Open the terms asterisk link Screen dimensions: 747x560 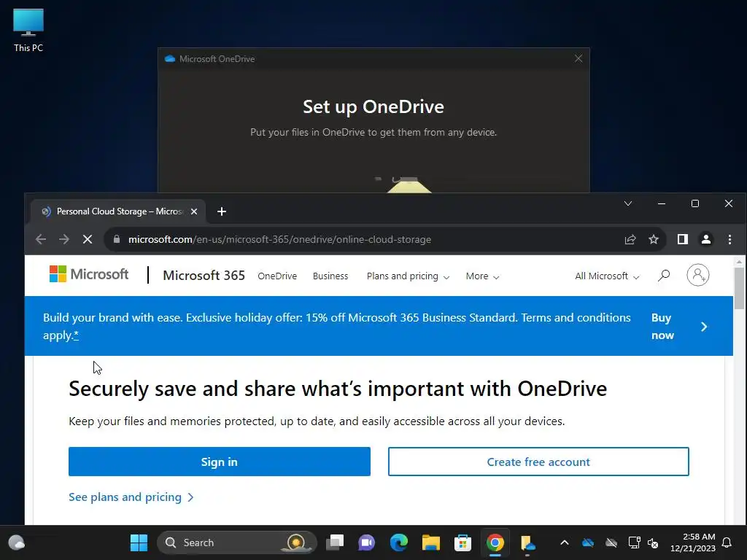point(76,335)
